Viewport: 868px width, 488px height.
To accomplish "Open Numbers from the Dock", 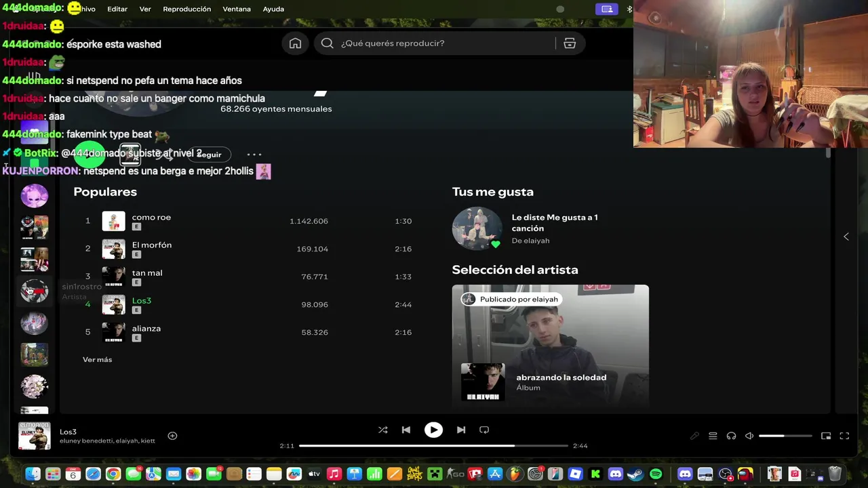I will pos(374,474).
